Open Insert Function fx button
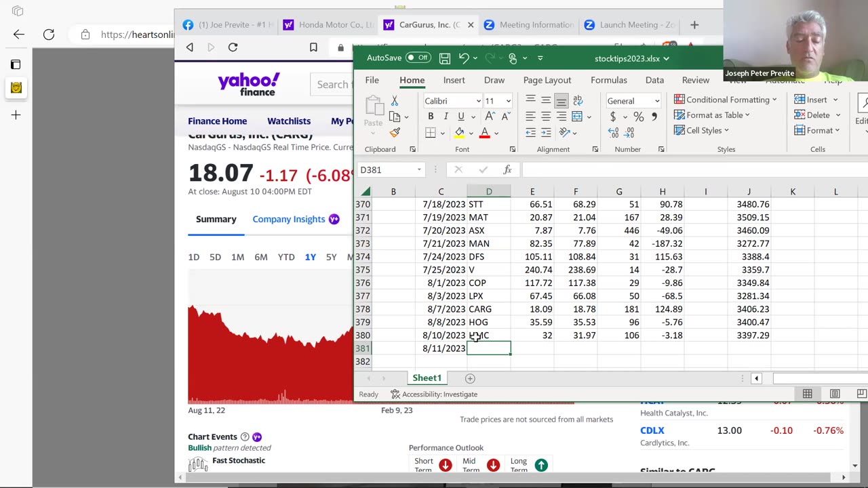Viewport: 868px width, 488px height. point(507,170)
